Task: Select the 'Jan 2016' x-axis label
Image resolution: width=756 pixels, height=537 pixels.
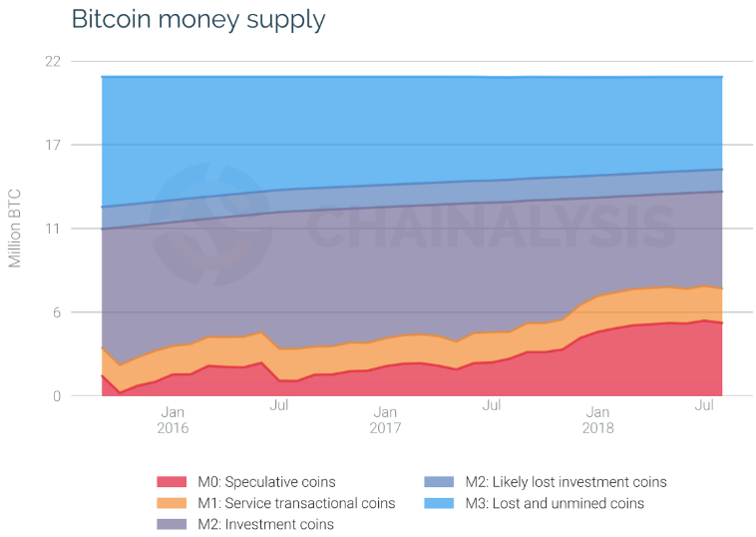Action: tap(173, 418)
